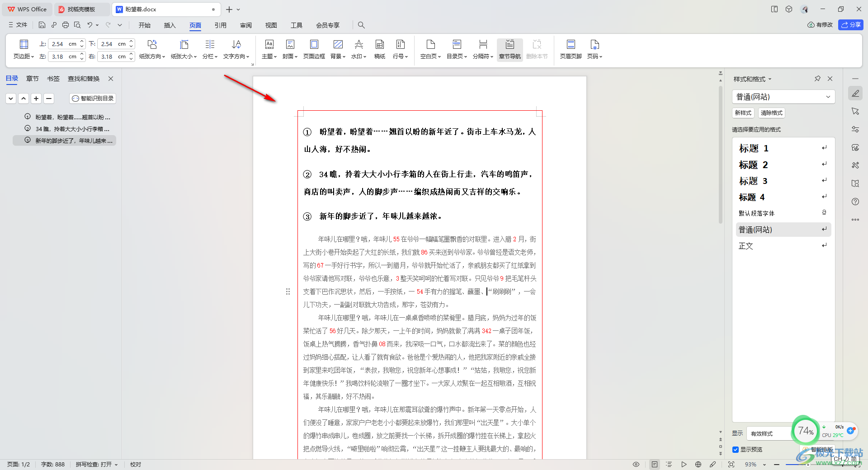
Task: Insert a 目录页 table of contents page
Action: (x=457, y=50)
